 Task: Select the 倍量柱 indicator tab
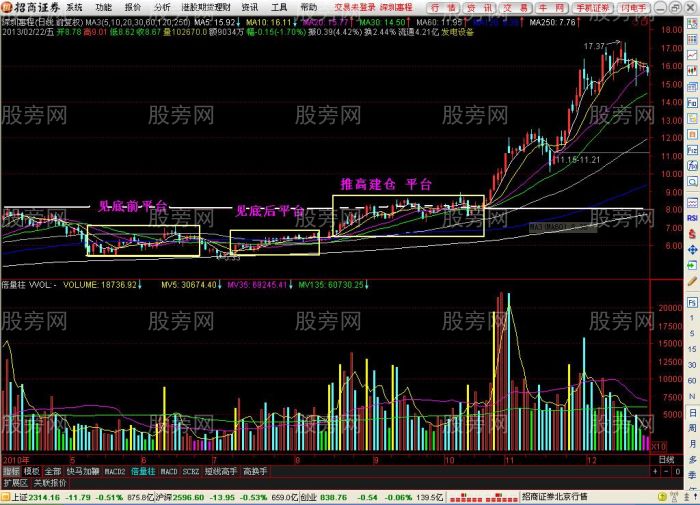pos(143,472)
